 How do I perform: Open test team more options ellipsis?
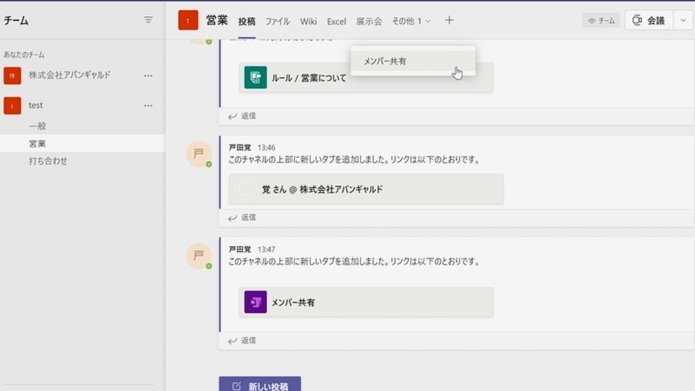(148, 106)
